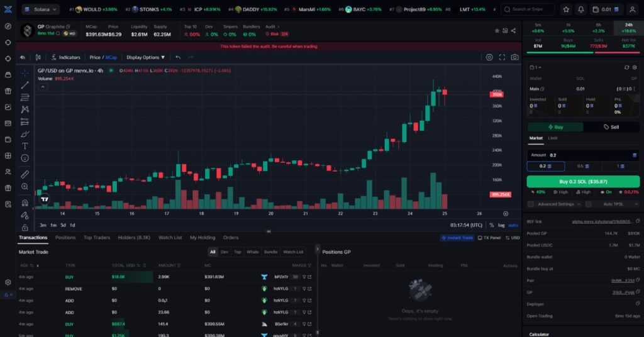Toggle auto scale on chart
Viewport: 644px width, 337px height.
click(x=513, y=225)
